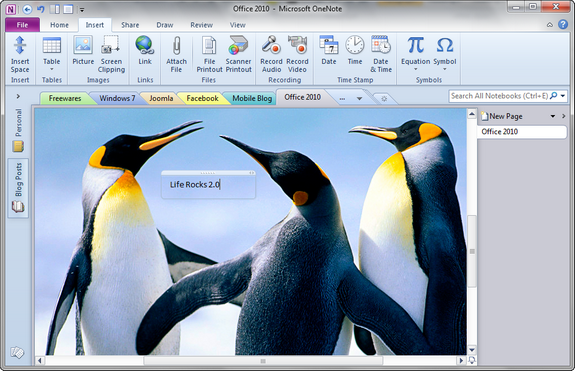The image size is (575, 371).
Task: Create a new section tab
Action: (384, 99)
